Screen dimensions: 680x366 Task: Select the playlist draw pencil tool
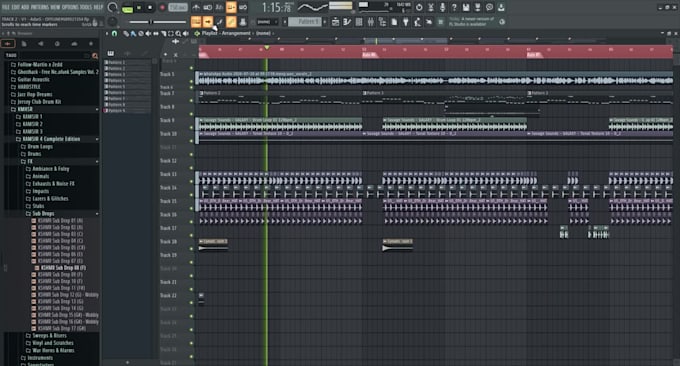(126, 33)
